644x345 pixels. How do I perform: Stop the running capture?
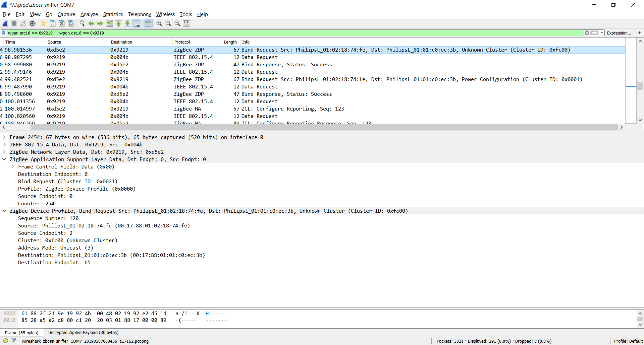tap(14, 23)
